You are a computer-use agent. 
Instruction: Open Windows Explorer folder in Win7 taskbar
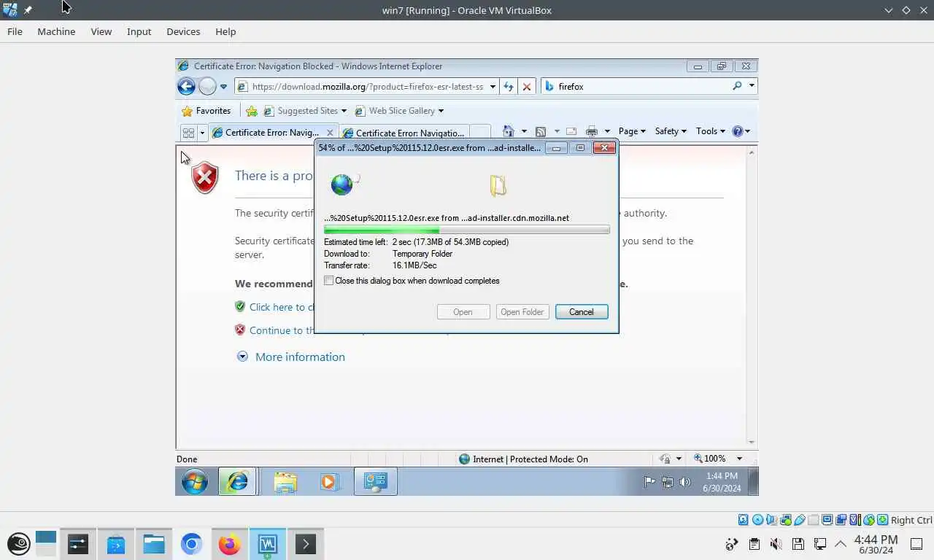pos(285,482)
